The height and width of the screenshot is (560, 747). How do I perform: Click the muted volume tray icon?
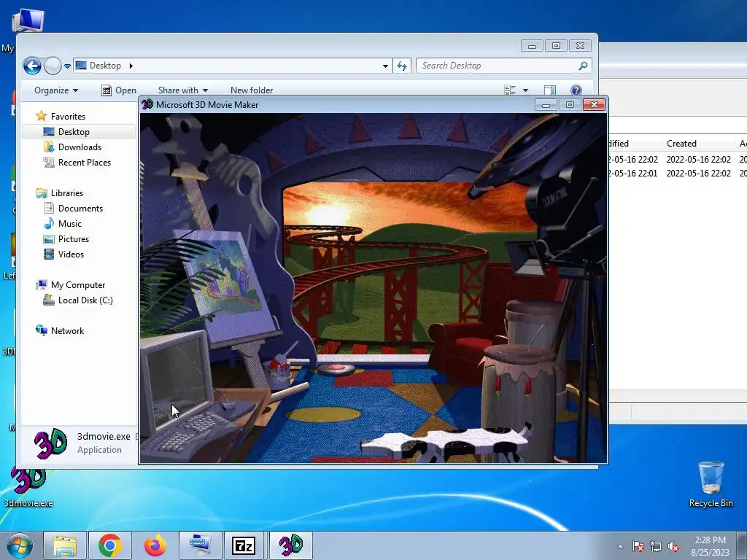tap(673, 546)
